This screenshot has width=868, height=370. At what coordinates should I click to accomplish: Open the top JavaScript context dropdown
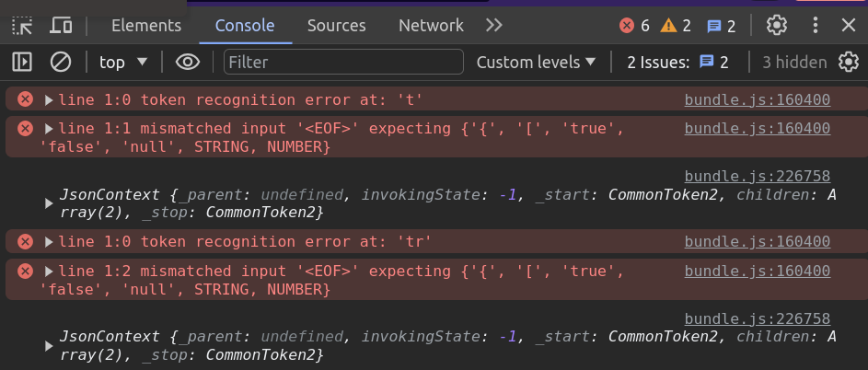click(123, 62)
